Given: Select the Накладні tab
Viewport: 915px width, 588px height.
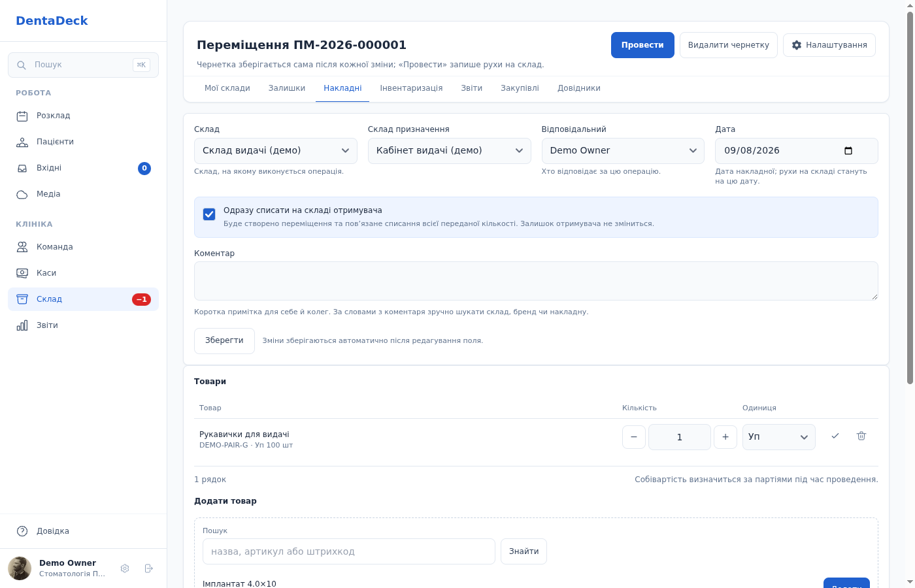Looking at the screenshot, I should pos(342,88).
